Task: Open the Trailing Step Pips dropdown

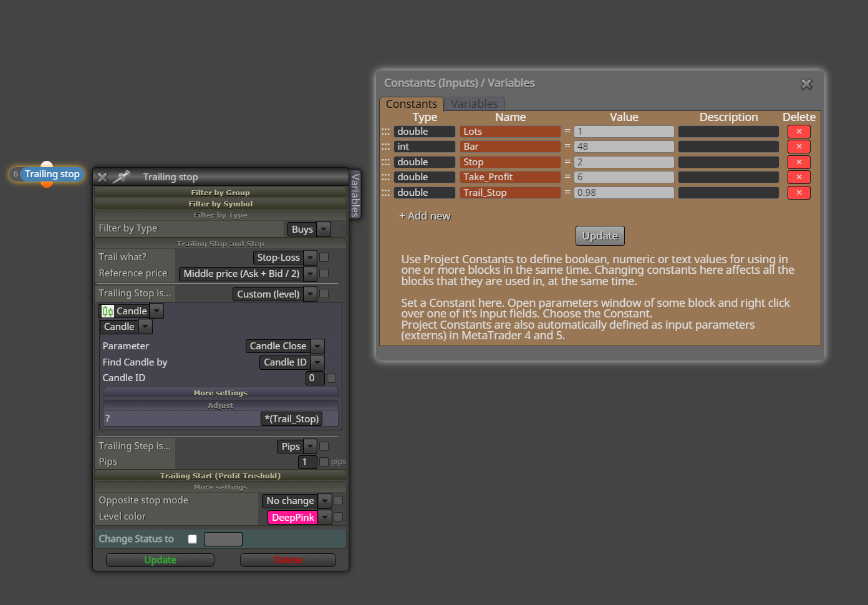Action: (296, 447)
